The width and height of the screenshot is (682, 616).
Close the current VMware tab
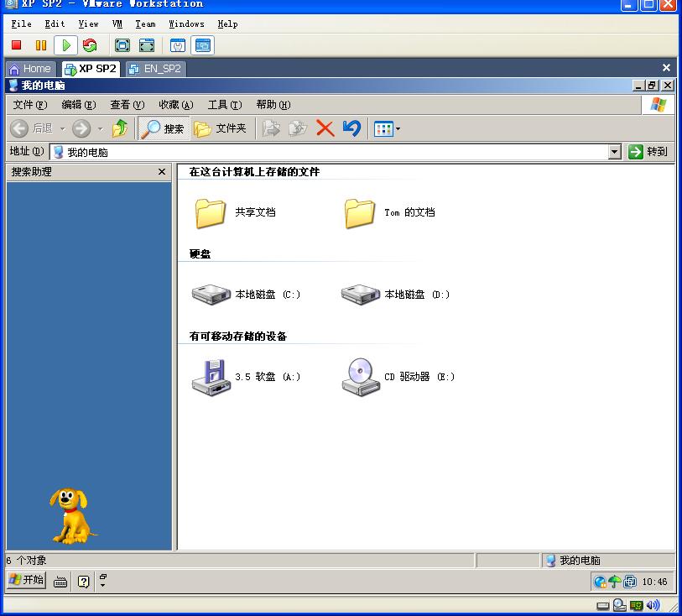coord(666,68)
